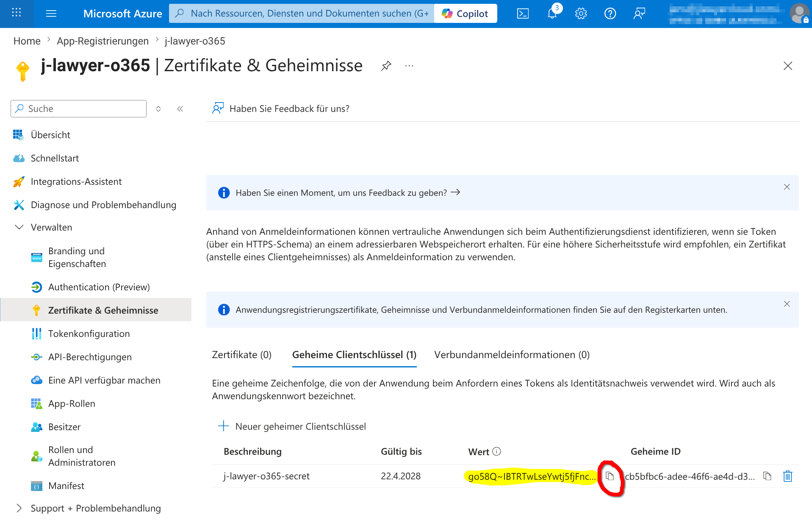Image resolution: width=812 pixels, height=531 pixels.
Task: Click the Microsoft Azure home title
Action: tap(122, 14)
